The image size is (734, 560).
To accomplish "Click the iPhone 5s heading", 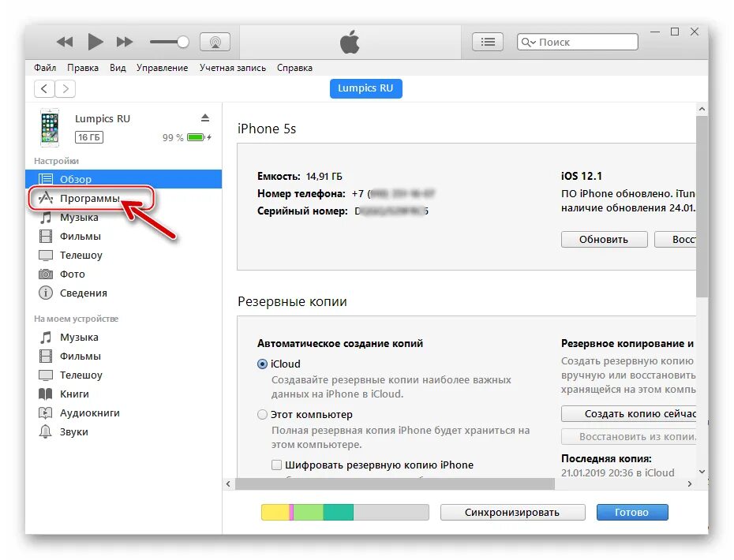I will pos(267,129).
